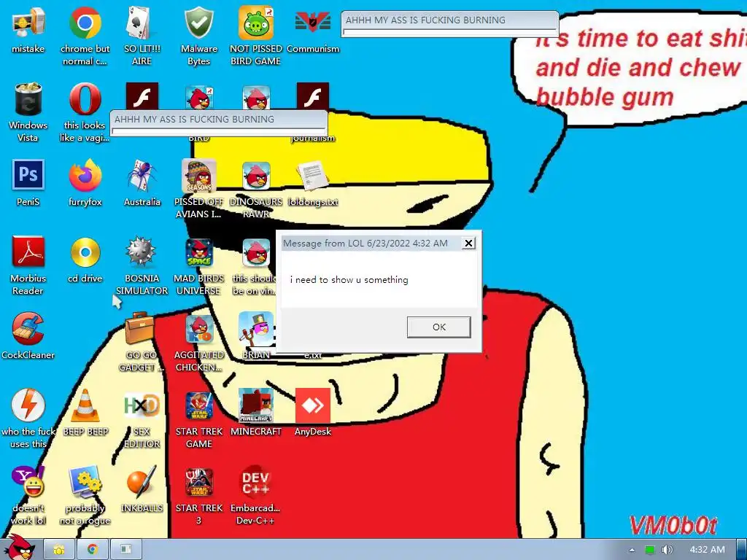Close the 'Message from LOL' dialog
747x560 pixels.
point(468,244)
